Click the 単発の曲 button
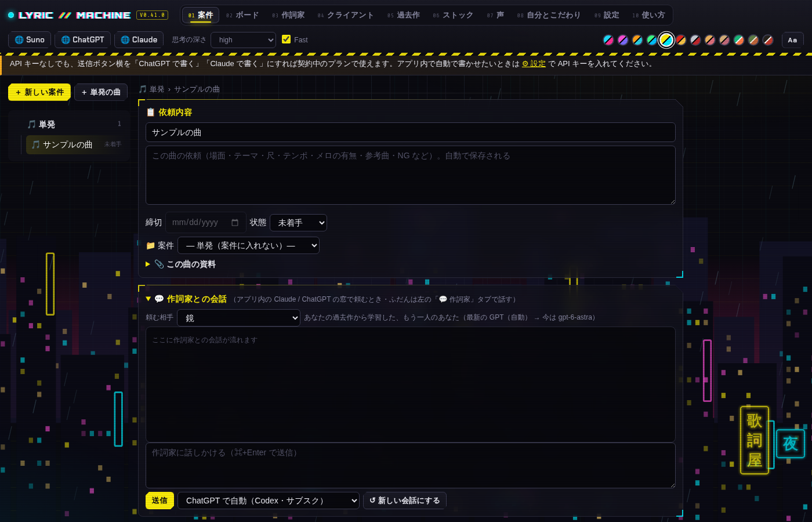The width and height of the screenshot is (812, 522). click(x=101, y=92)
